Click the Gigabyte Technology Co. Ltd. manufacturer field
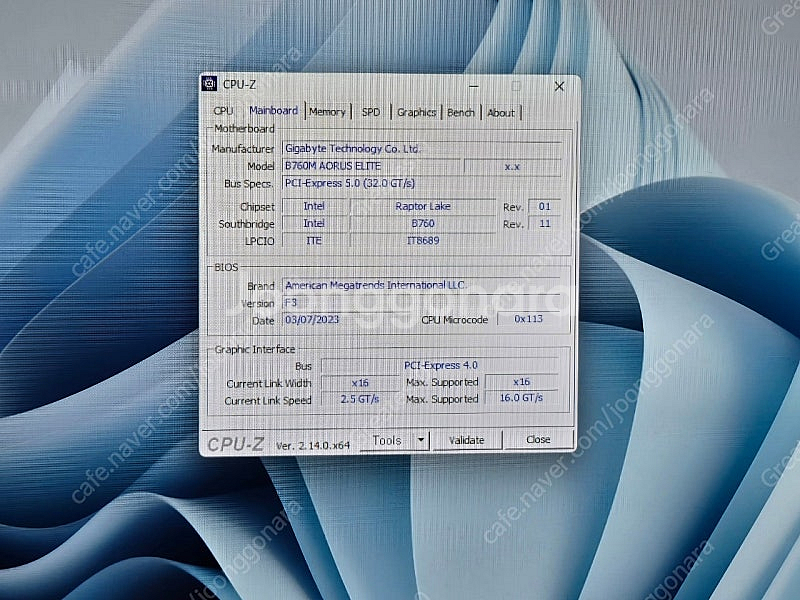Screen dimensions: 800x600 (x=421, y=148)
